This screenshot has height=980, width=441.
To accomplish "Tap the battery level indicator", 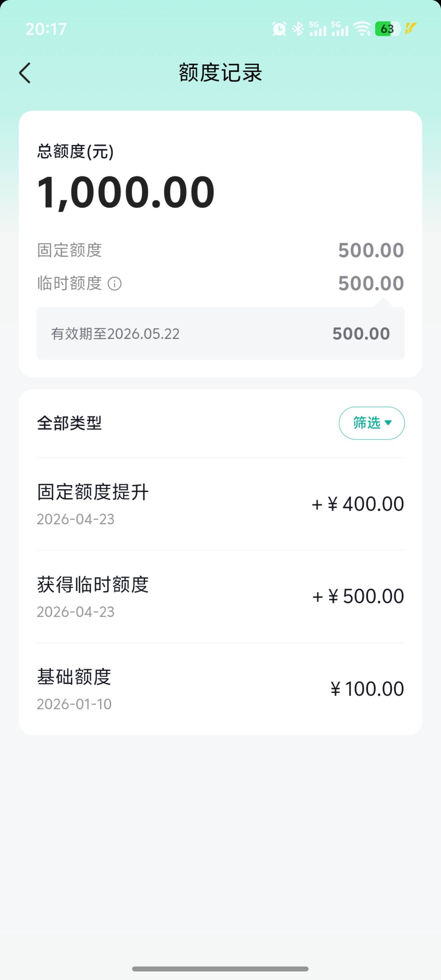I will click(387, 29).
